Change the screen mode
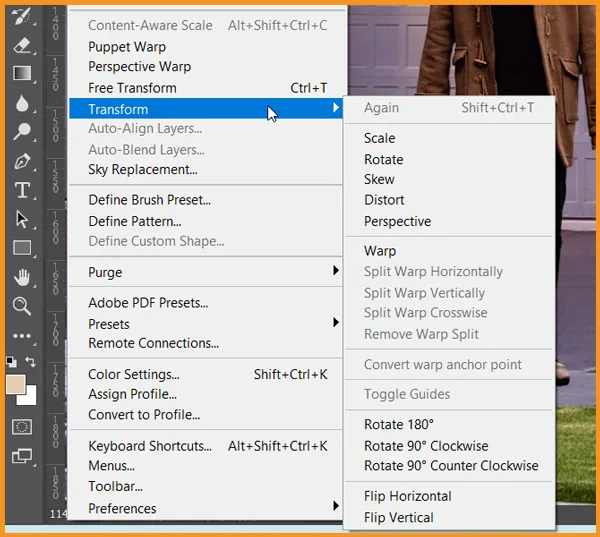 [22, 457]
